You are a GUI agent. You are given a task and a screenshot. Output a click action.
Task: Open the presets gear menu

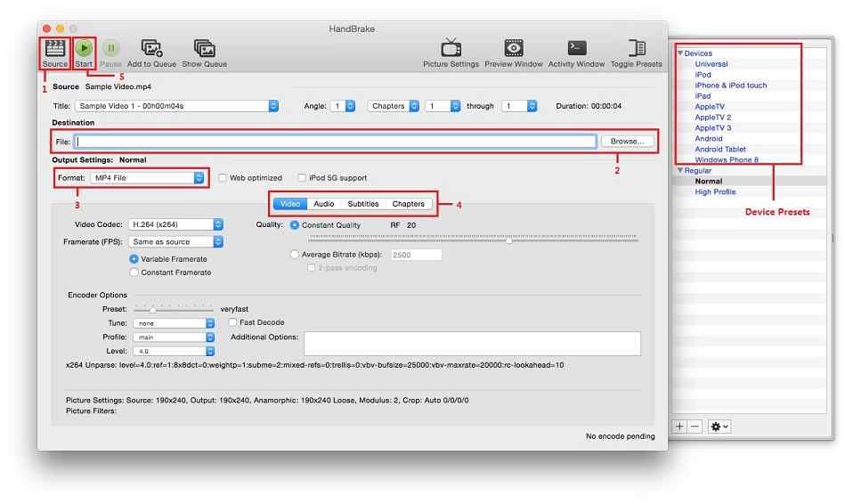coord(719,427)
